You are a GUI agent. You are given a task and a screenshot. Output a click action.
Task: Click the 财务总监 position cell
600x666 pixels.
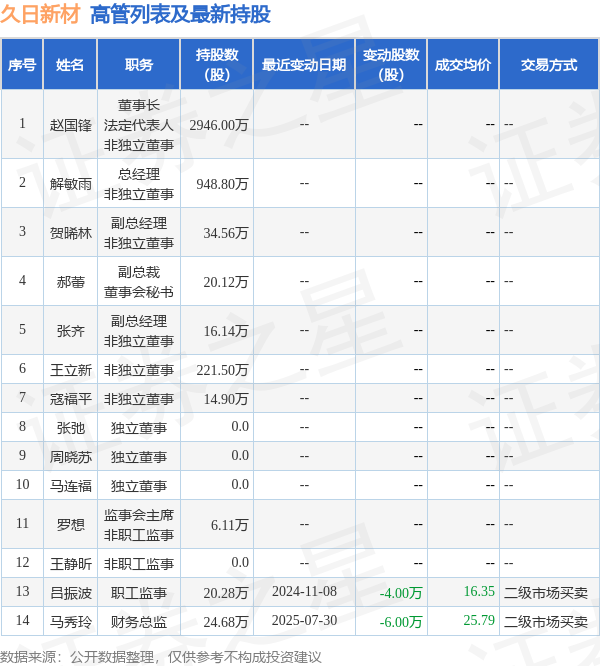tap(139, 622)
